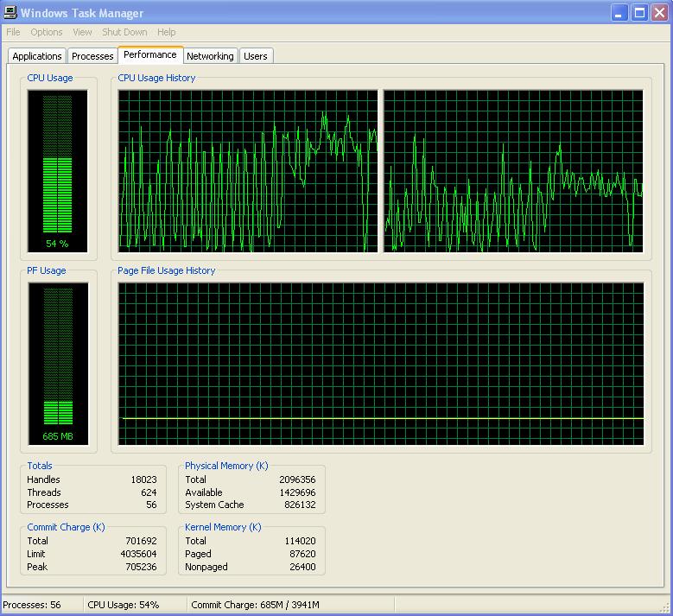Click the left CPU Usage History graph
Viewport: 673px width, 616px height.
coord(248,171)
